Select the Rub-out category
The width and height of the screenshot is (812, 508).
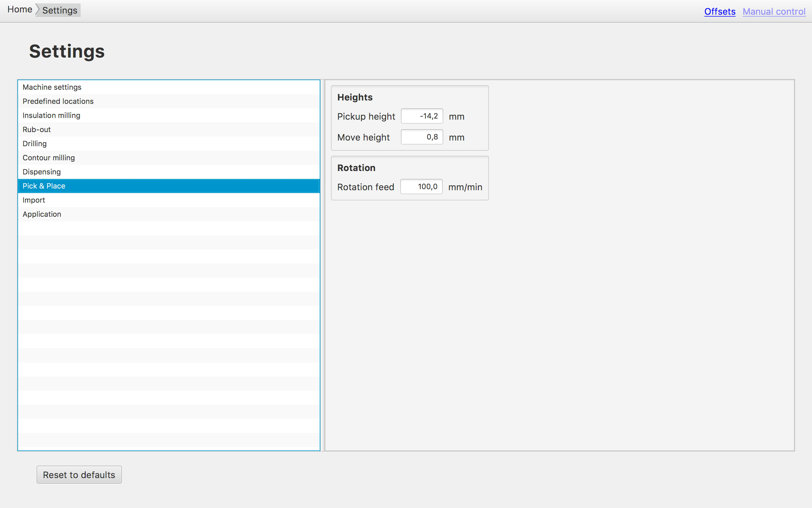(169, 129)
